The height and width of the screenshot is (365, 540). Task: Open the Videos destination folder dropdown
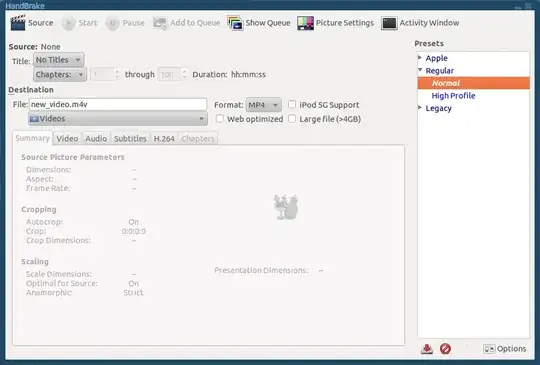pyautogui.click(x=118, y=119)
